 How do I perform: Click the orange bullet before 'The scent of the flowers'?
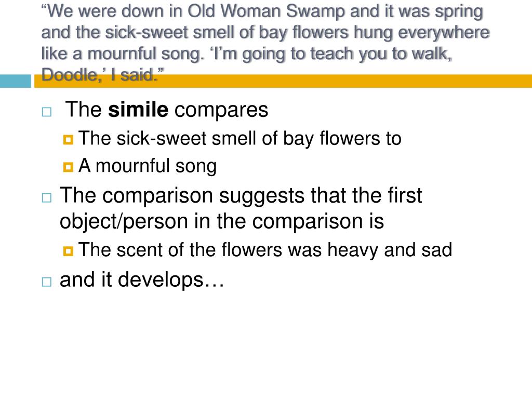tap(68, 251)
